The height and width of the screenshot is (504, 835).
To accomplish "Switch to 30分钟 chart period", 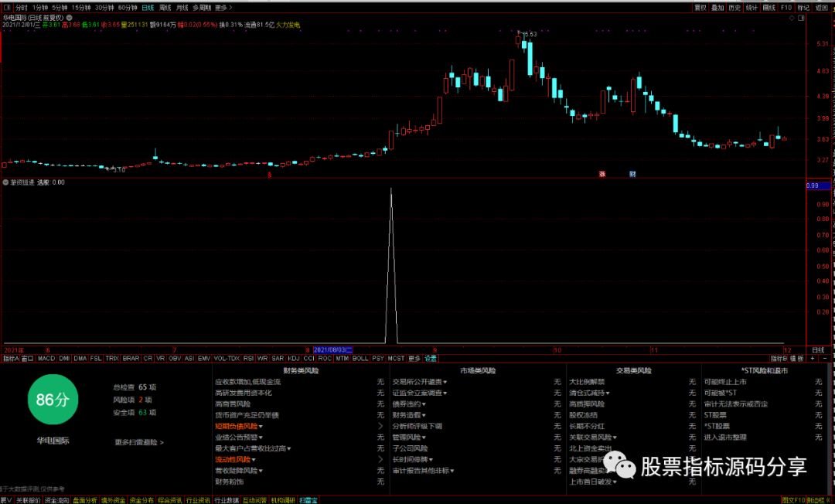I will (104, 8).
